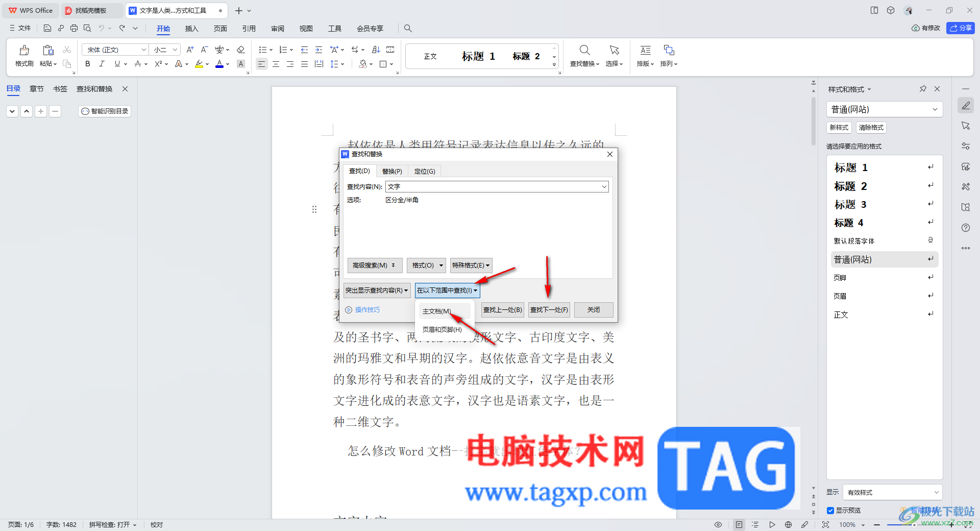The image size is (980, 531).
Task: Decrease font size with A- icon
Action: [204, 50]
